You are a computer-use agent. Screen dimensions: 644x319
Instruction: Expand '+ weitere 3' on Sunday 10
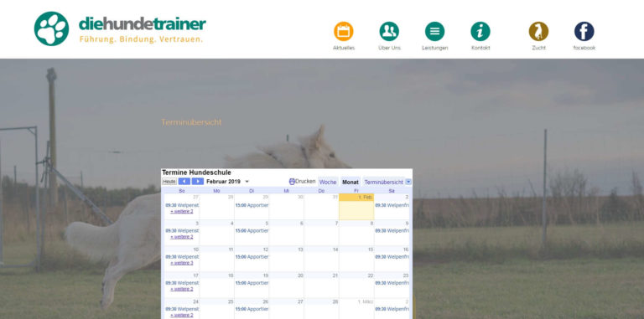click(181, 263)
